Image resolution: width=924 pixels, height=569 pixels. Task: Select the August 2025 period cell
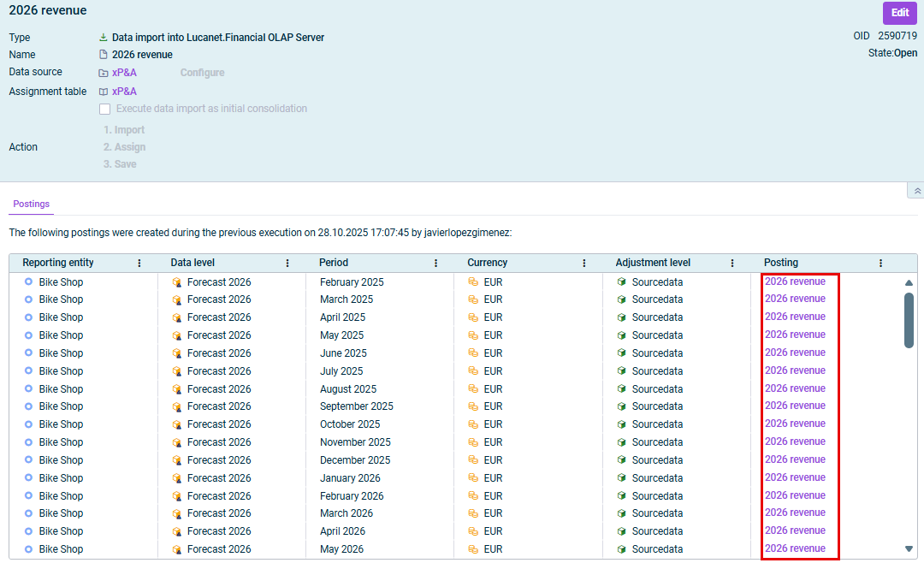pos(348,389)
